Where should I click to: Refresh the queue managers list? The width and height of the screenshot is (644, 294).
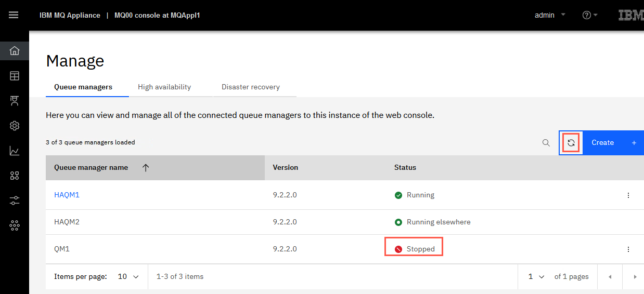pos(571,143)
